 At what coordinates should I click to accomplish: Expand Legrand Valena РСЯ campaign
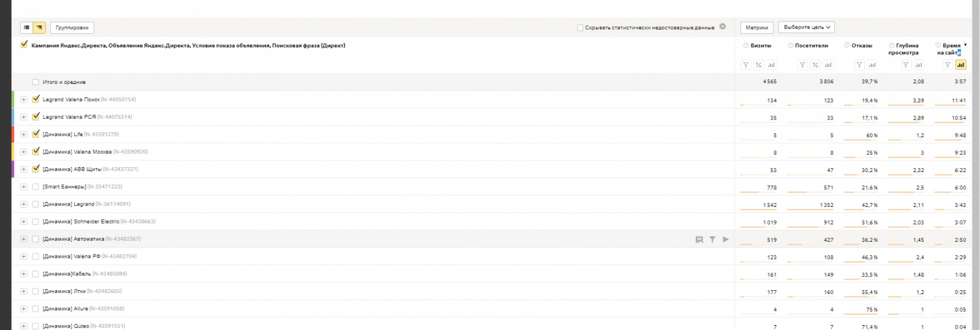click(23, 117)
